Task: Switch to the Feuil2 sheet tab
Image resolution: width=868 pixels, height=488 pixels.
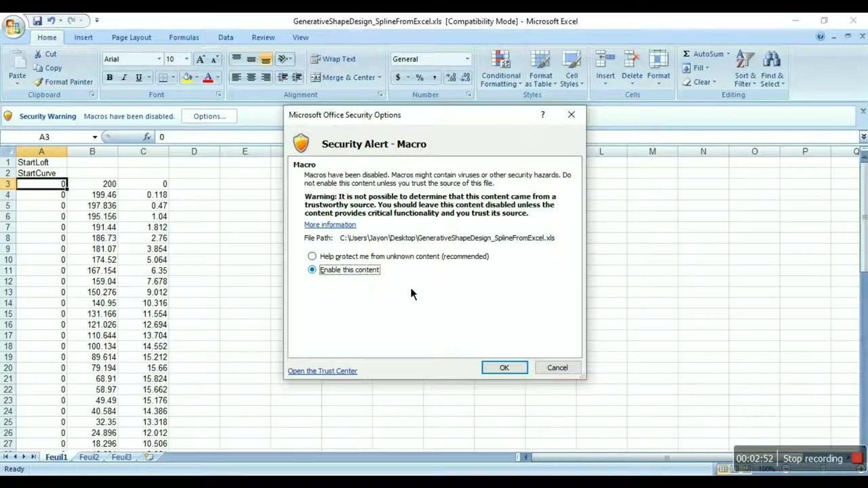Action: point(89,457)
